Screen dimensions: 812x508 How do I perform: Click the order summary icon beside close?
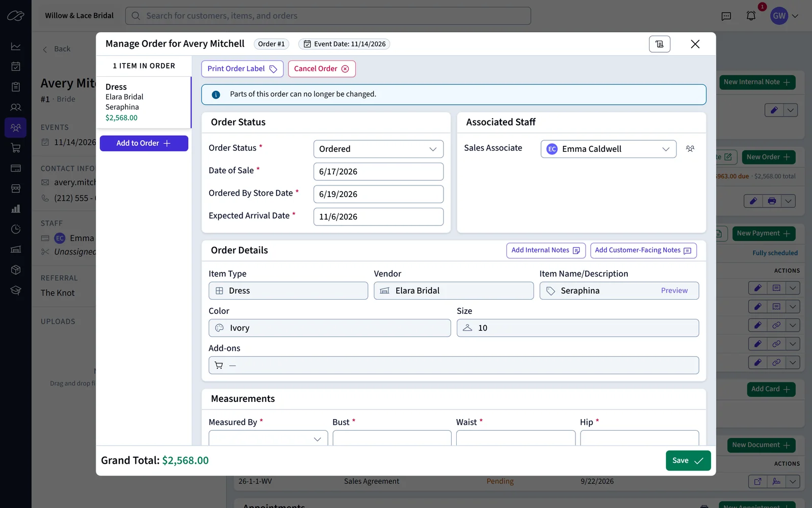click(659, 44)
